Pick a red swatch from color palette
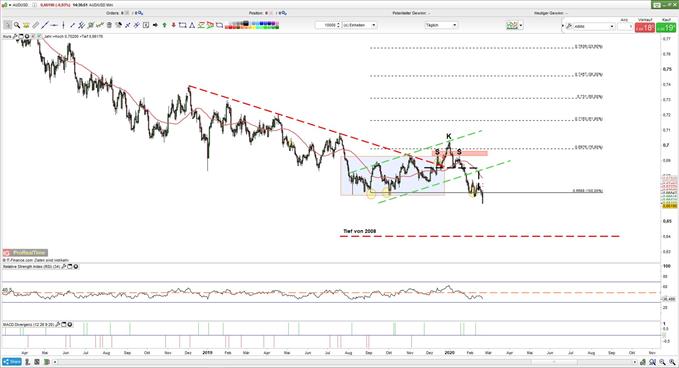The image size is (679, 368). point(230,27)
